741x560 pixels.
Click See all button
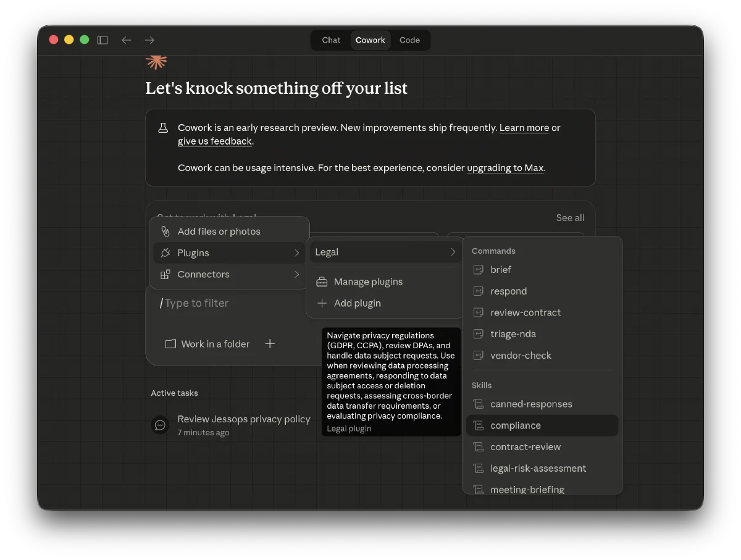point(569,218)
